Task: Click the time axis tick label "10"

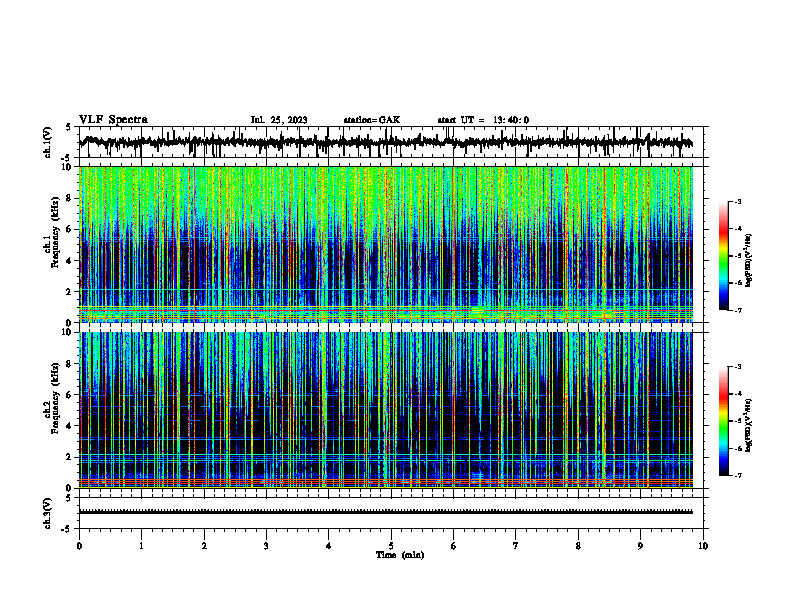Action: click(703, 546)
